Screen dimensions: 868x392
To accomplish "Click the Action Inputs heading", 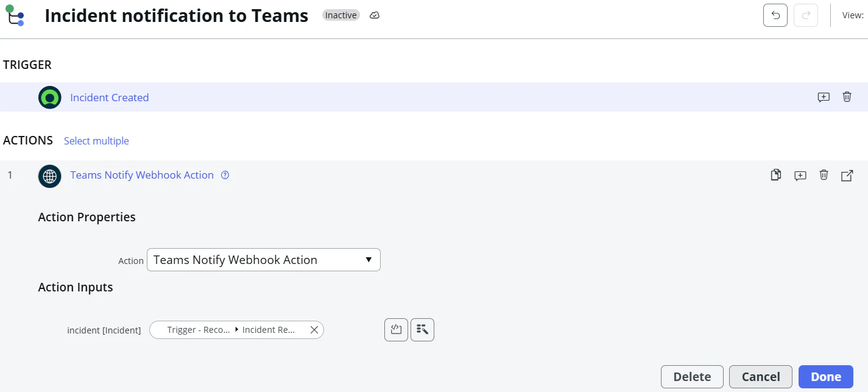I will [76, 287].
